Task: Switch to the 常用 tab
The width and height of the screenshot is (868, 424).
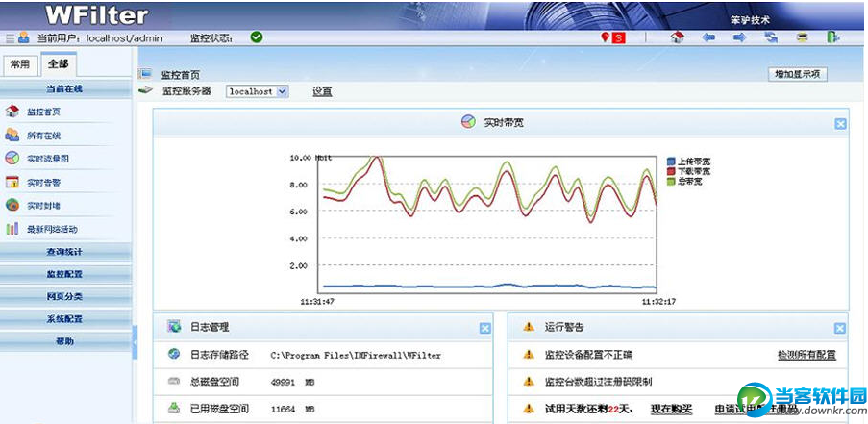Action: click(x=20, y=64)
